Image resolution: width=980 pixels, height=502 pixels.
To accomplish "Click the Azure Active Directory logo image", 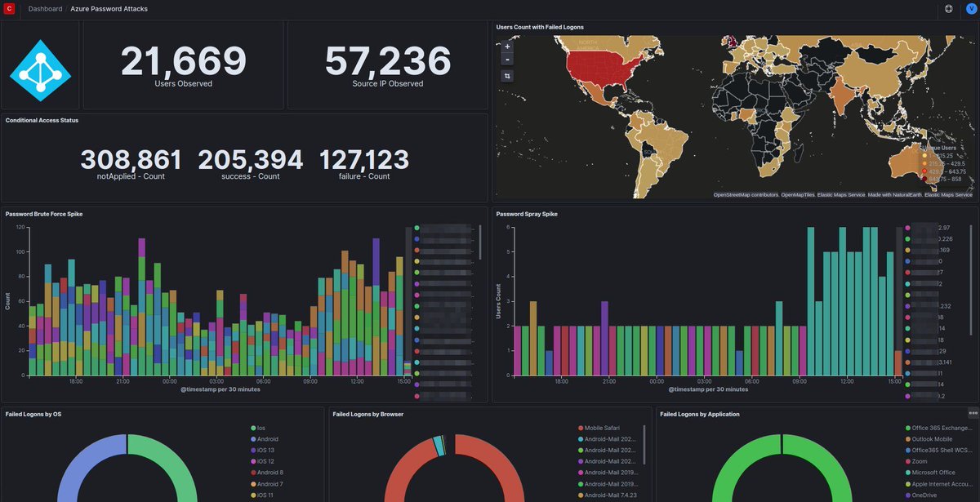I will tap(40, 73).
